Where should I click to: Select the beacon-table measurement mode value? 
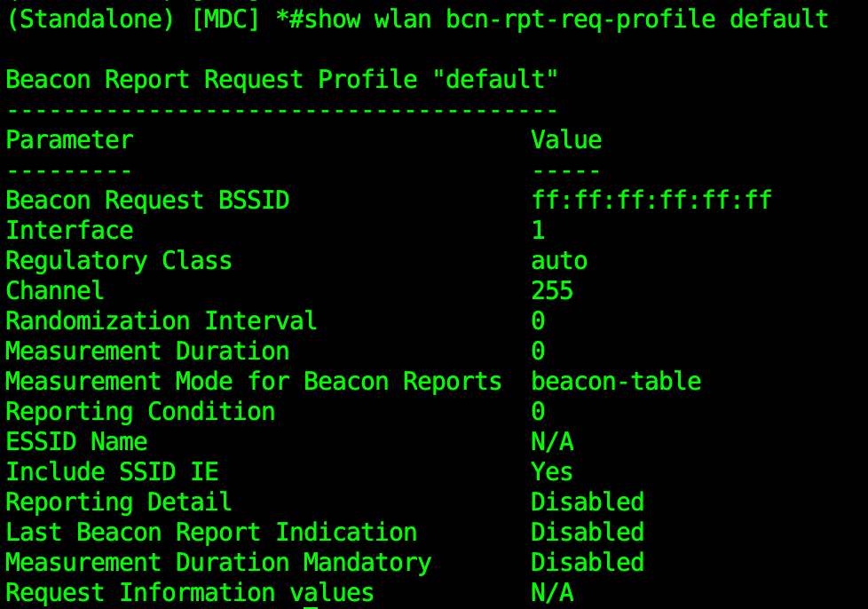tap(616, 382)
